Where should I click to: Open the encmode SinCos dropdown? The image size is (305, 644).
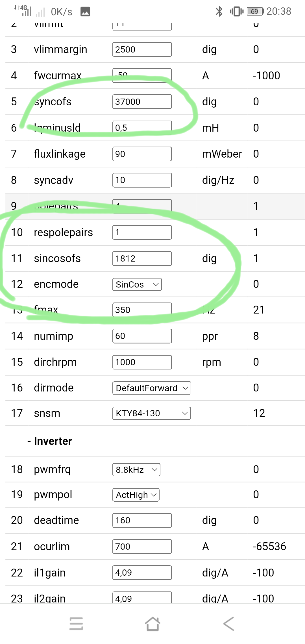137,284
